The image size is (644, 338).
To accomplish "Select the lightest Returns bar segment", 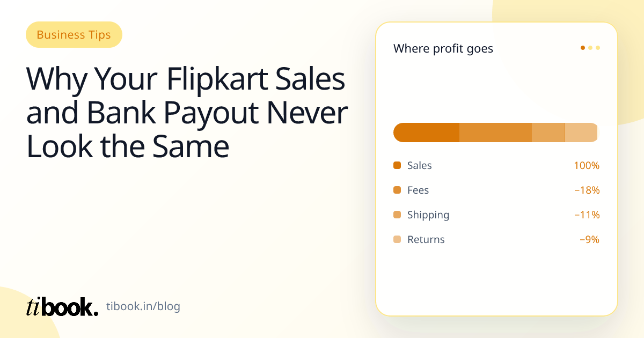I will (582, 133).
